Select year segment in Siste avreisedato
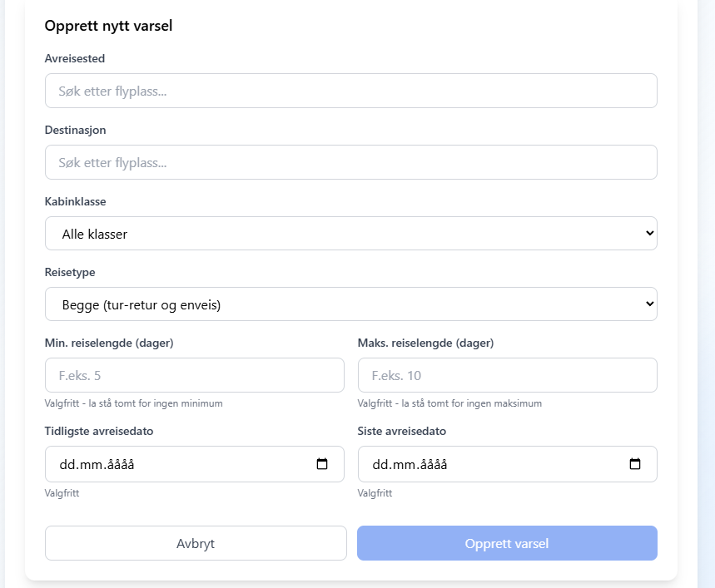The height and width of the screenshot is (588, 715). coord(430,465)
